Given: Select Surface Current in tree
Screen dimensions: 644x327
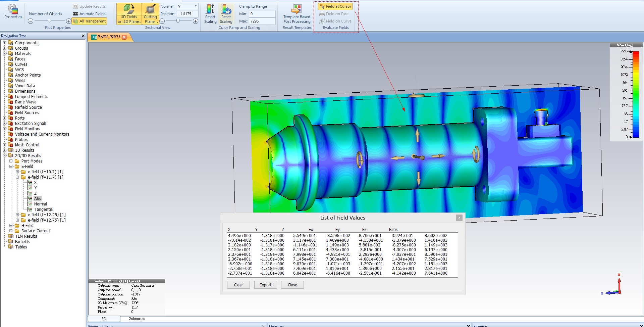Looking at the screenshot, I should point(36,231).
